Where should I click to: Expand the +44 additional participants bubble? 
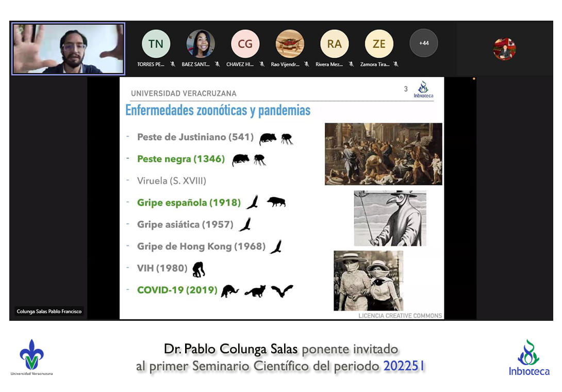pos(423,43)
